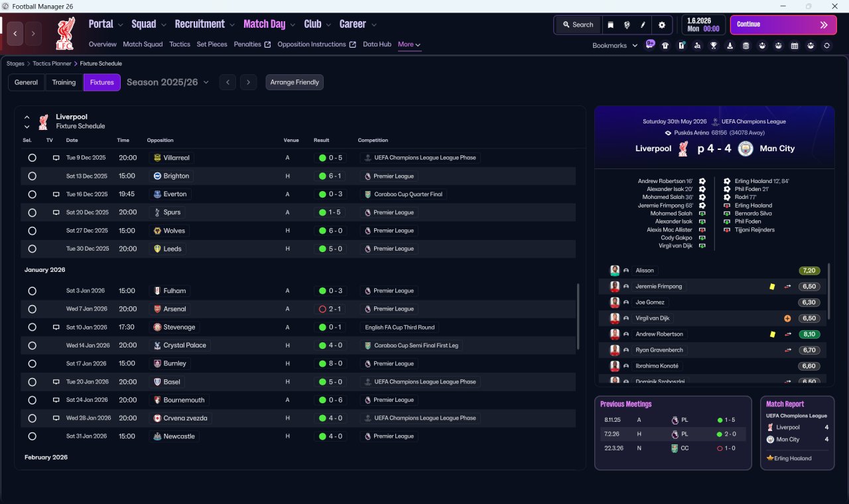
Task: Select the Arsenal fixture radio button
Action: click(32, 309)
